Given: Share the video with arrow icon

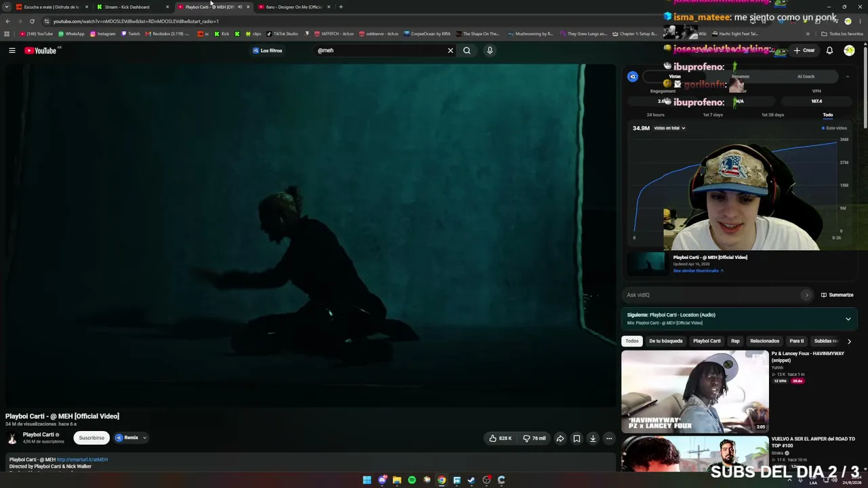Looking at the screenshot, I should pos(560,439).
